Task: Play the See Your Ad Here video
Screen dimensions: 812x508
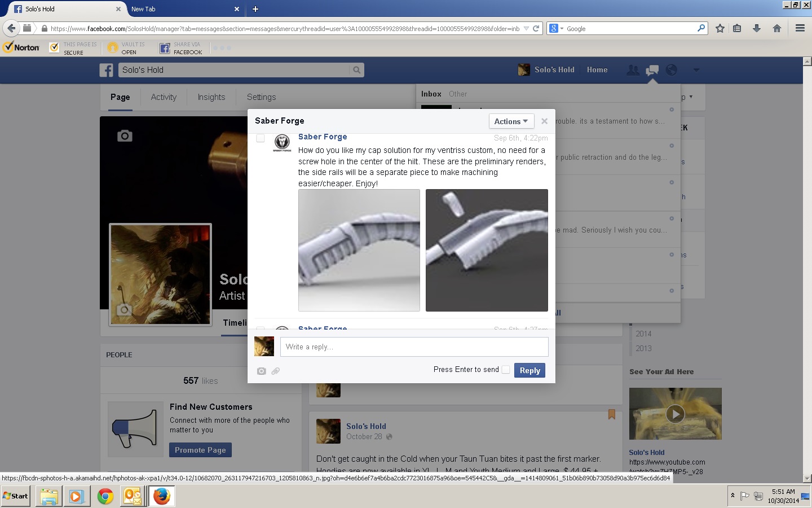Action: pyautogui.click(x=676, y=414)
